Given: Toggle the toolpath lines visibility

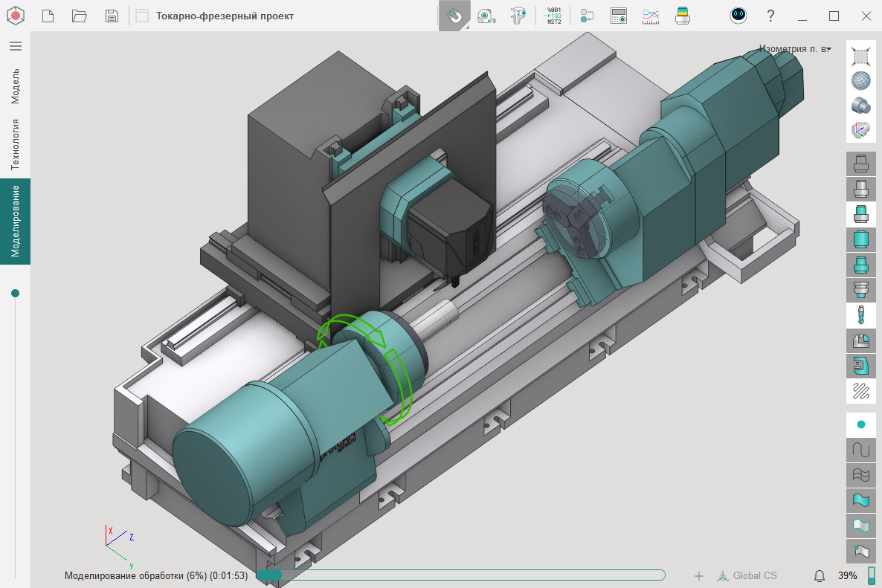Looking at the screenshot, I should click(860, 391).
